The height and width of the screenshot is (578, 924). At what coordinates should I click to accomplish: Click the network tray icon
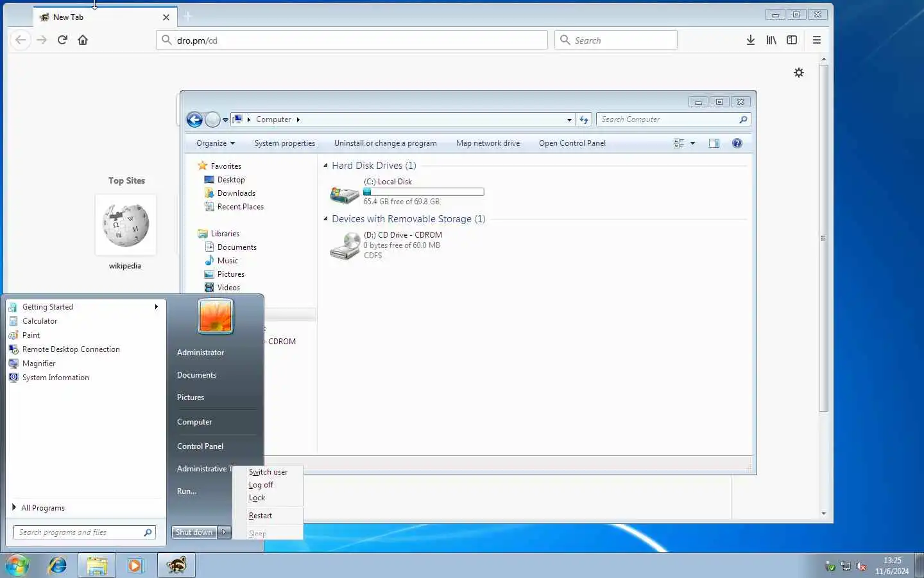[846, 566]
